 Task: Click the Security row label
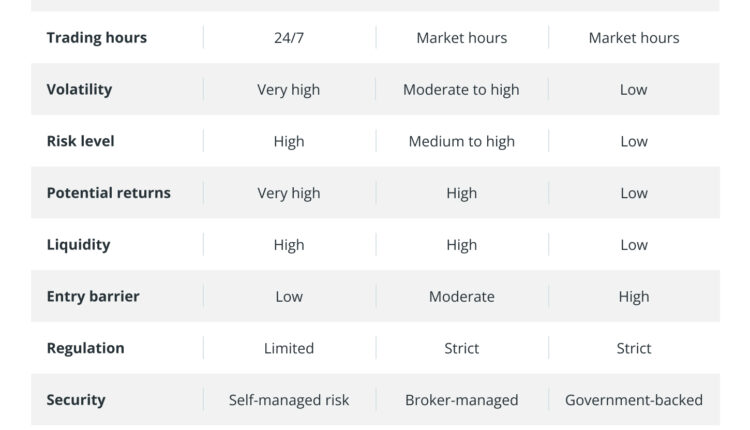pyautogui.click(x=76, y=400)
